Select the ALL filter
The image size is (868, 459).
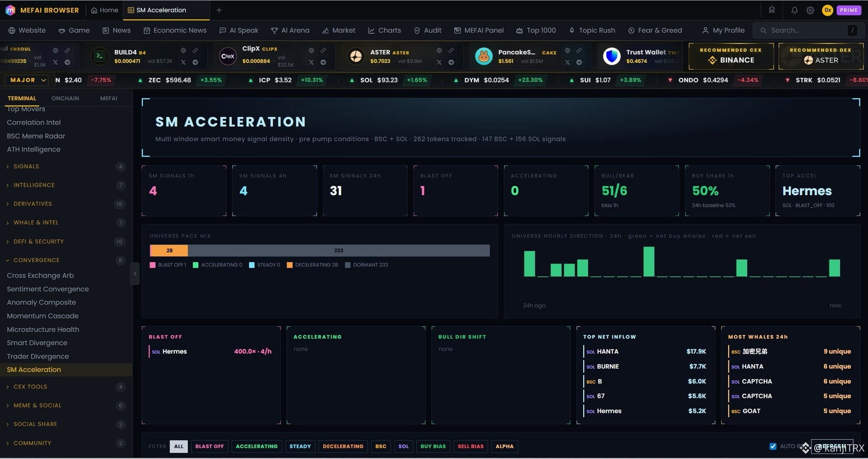click(x=178, y=446)
